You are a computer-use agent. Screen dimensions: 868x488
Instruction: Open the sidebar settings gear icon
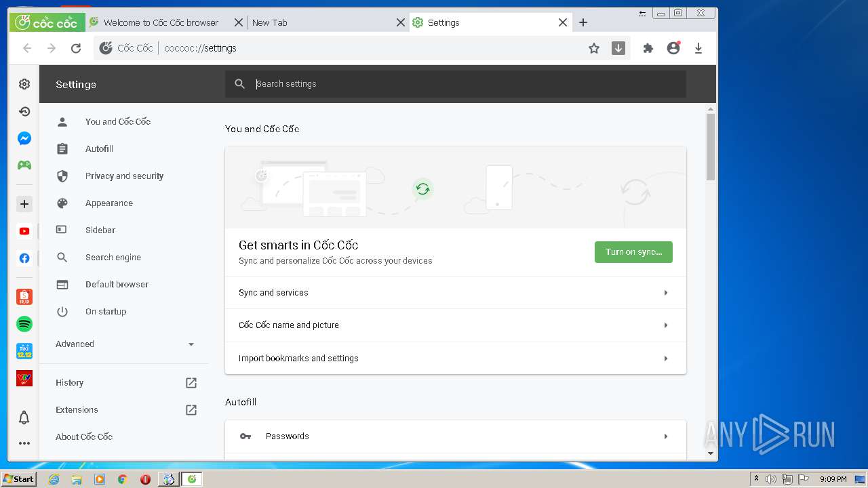pyautogui.click(x=24, y=84)
